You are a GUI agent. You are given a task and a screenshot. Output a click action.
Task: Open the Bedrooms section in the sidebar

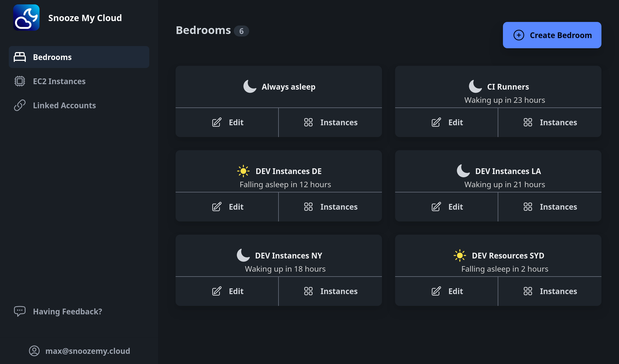click(x=52, y=57)
